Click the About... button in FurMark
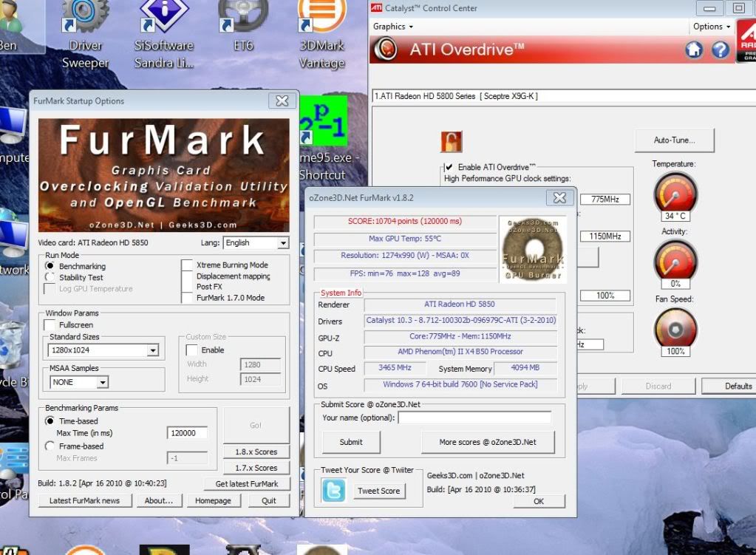Viewport: 756px width, 555px height. [159, 500]
